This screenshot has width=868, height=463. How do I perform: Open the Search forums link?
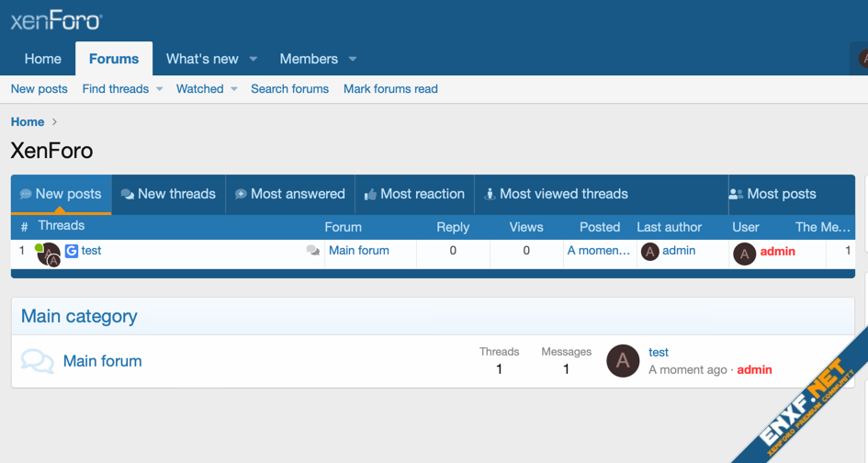[289, 89]
